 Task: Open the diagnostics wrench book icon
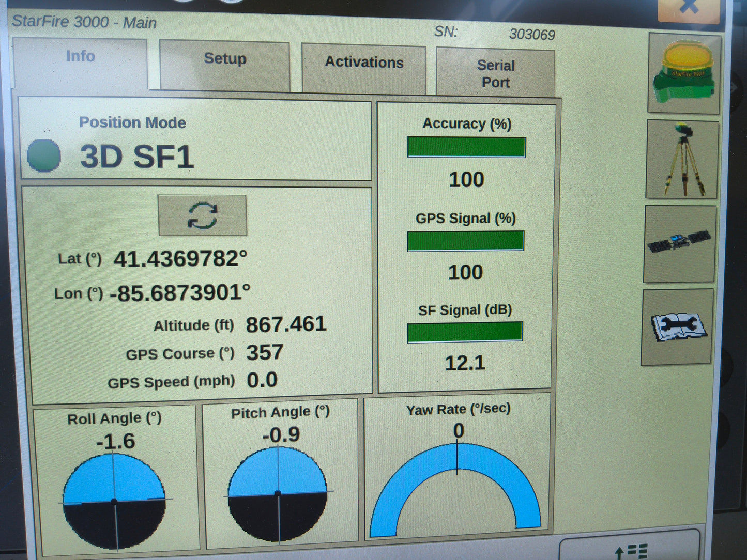click(x=677, y=327)
